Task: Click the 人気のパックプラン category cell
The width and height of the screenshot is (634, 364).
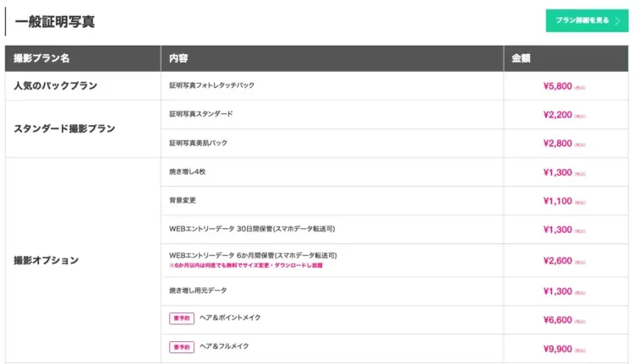Action: pos(56,86)
